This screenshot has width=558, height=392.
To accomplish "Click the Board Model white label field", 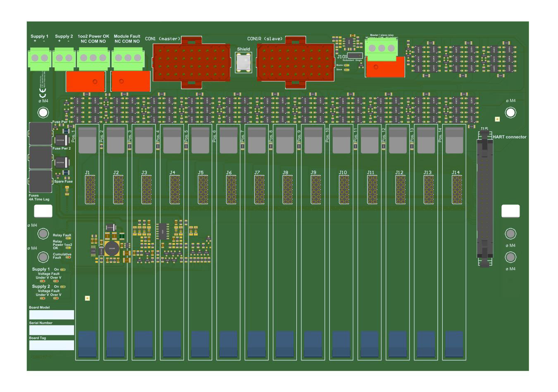I will tap(52, 315).
